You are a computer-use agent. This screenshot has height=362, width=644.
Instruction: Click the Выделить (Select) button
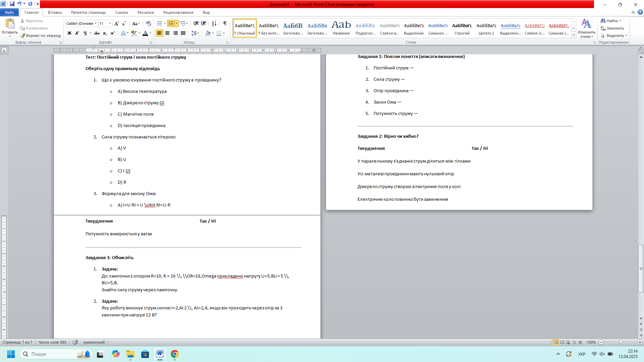tap(614, 36)
